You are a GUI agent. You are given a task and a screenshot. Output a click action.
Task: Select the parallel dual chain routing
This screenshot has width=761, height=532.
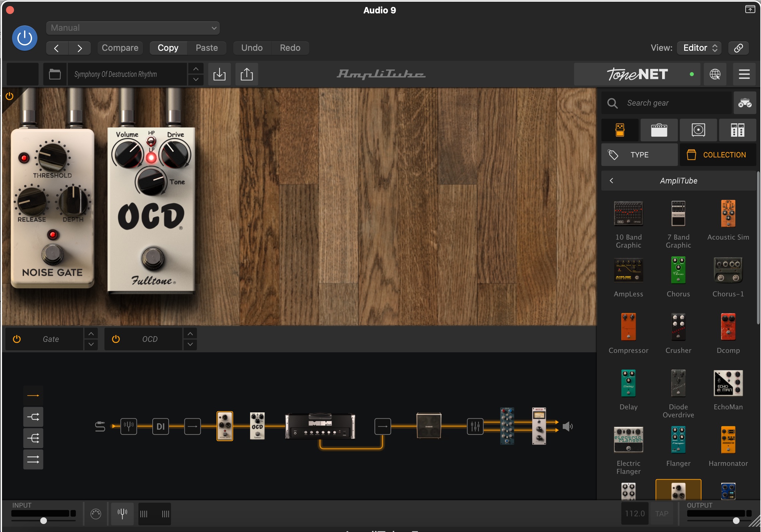point(33,459)
